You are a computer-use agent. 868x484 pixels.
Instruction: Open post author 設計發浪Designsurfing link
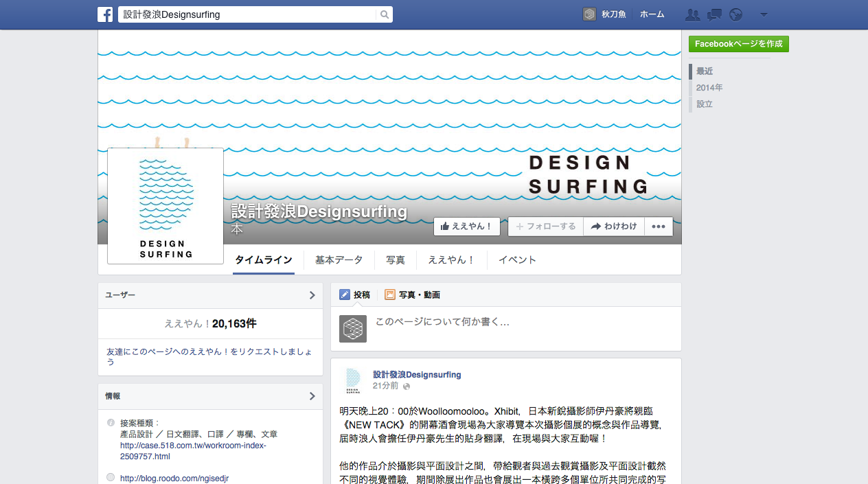click(x=417, y=375)
